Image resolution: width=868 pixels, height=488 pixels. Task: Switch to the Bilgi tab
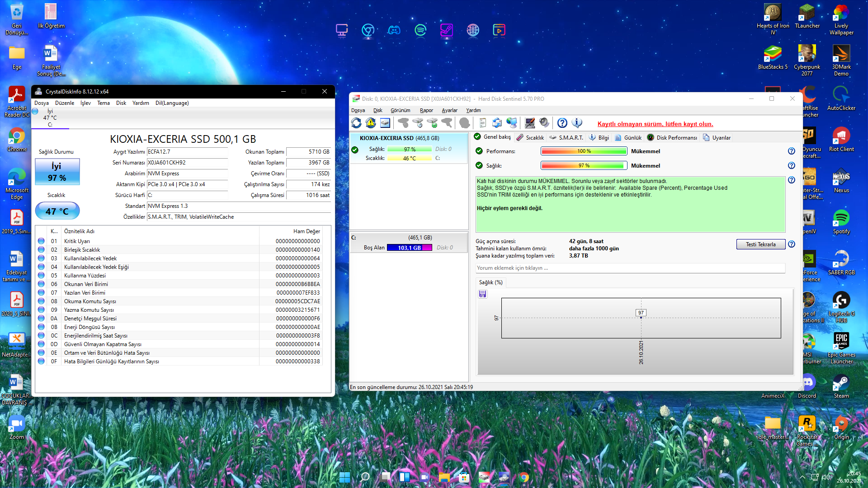click(x=599, y=138)
